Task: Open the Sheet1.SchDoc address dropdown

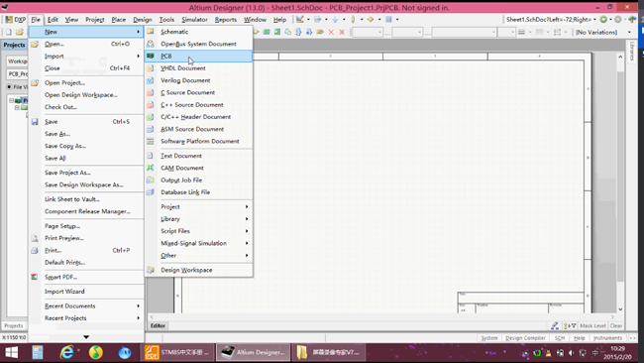Action: click(594, 19)
